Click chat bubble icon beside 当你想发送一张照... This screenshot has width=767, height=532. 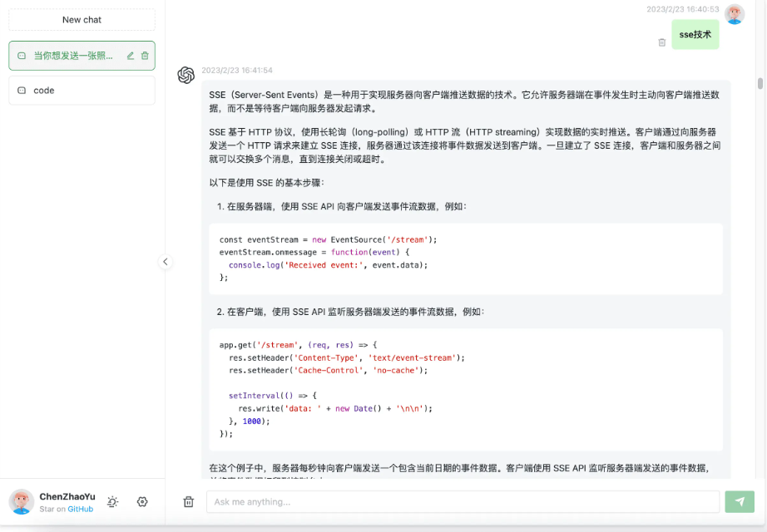[x=22, y=56]
